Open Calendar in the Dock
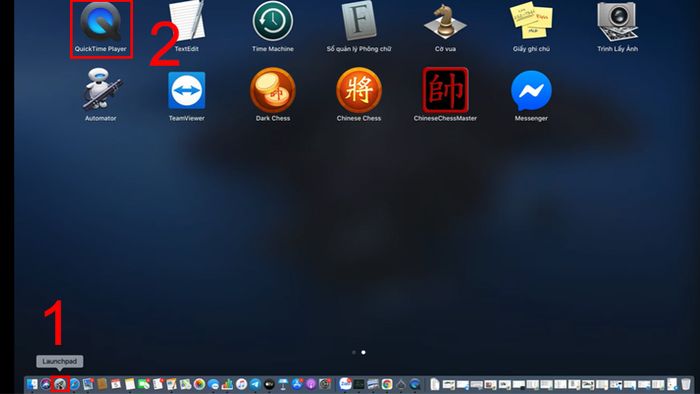The width and height of the screenshot is (700, 394). click(x=116, y=384)
